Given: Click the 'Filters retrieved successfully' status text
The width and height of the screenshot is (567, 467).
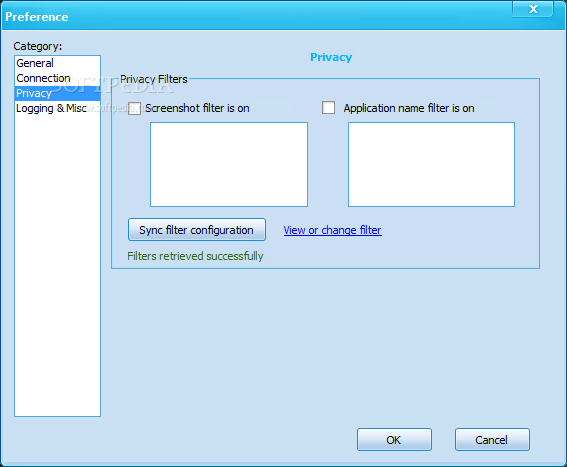Looking at the screenshot, I should [x=195, y=256].
